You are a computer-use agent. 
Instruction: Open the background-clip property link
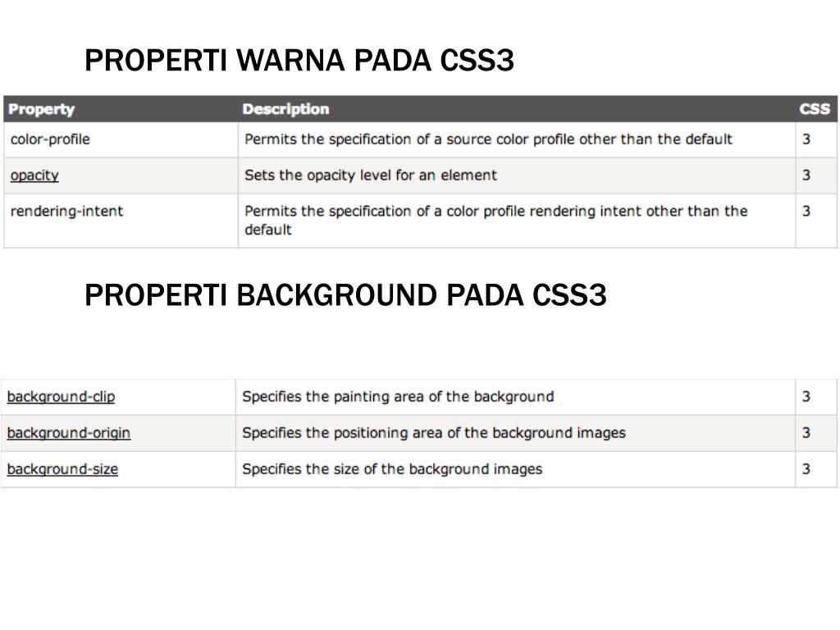click(x=61, y=396)
